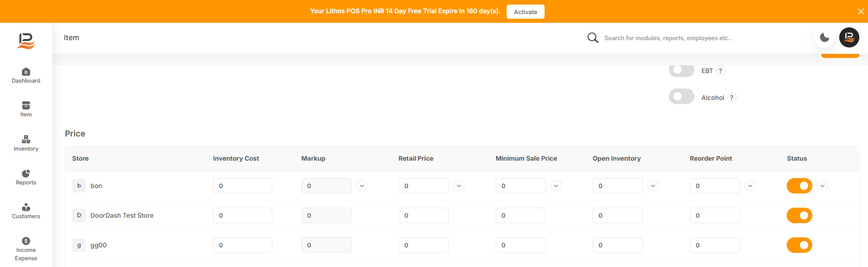868x267 pixels.
Task: Enable the Alcohol toggle
Action: 681,97
